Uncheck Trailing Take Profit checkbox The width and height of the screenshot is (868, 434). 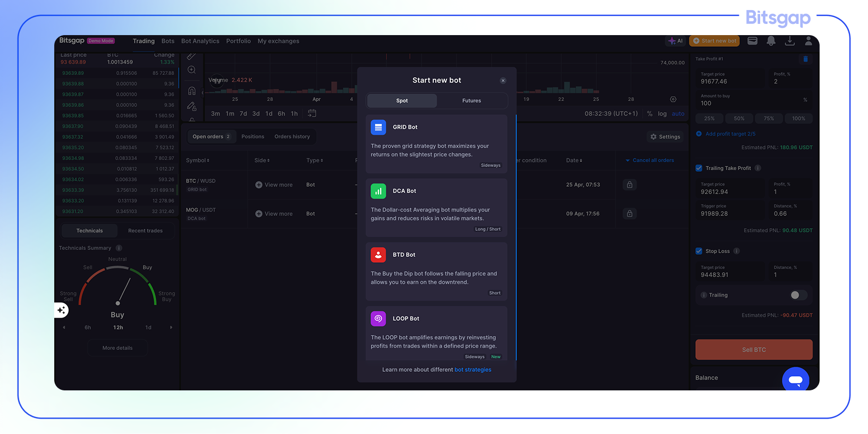[699, 168]
